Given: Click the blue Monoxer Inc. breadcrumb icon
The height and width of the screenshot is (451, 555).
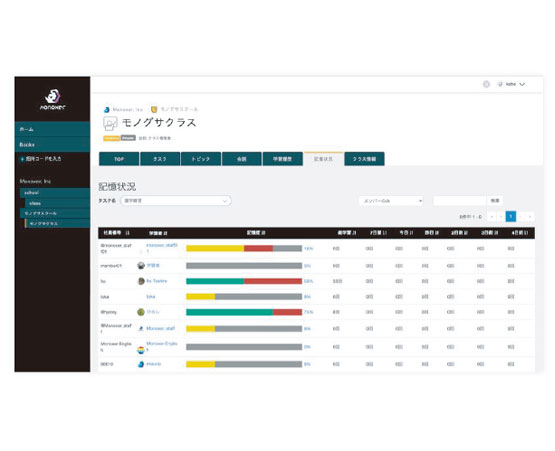Looking at the screenshot, I should pyautogui.click(x=107, y=110).
